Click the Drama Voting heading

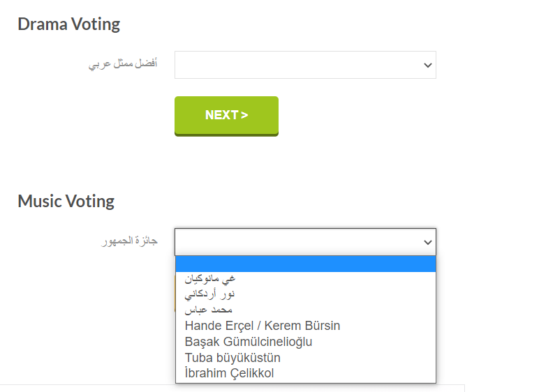click(68, 24)
